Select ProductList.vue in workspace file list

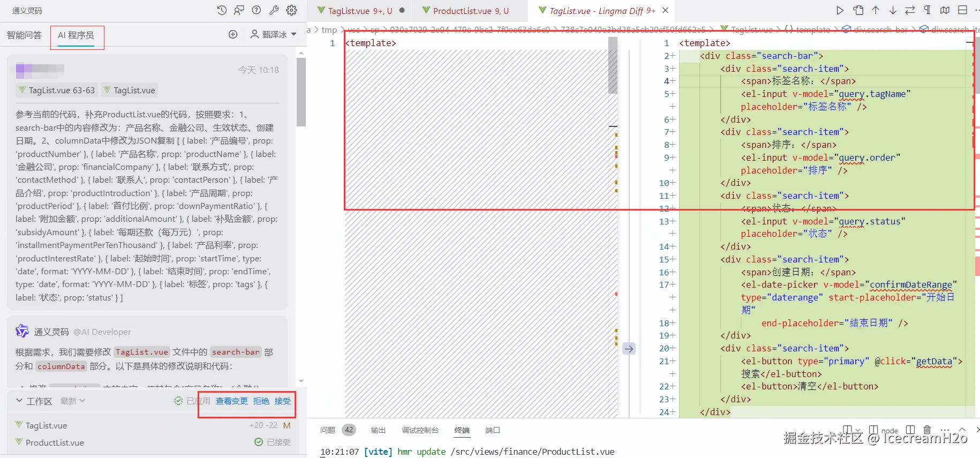click(x=55, y=442)
